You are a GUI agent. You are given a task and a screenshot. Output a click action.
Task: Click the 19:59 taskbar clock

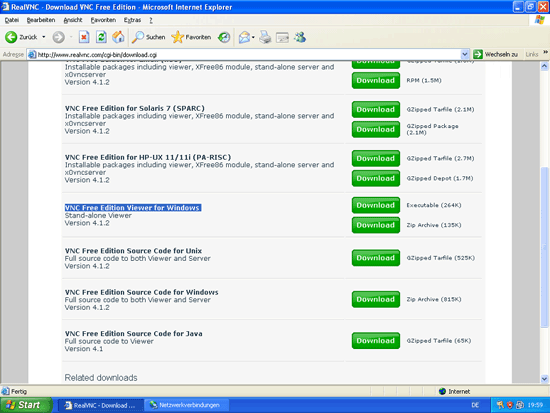click(x=535, y=405)
